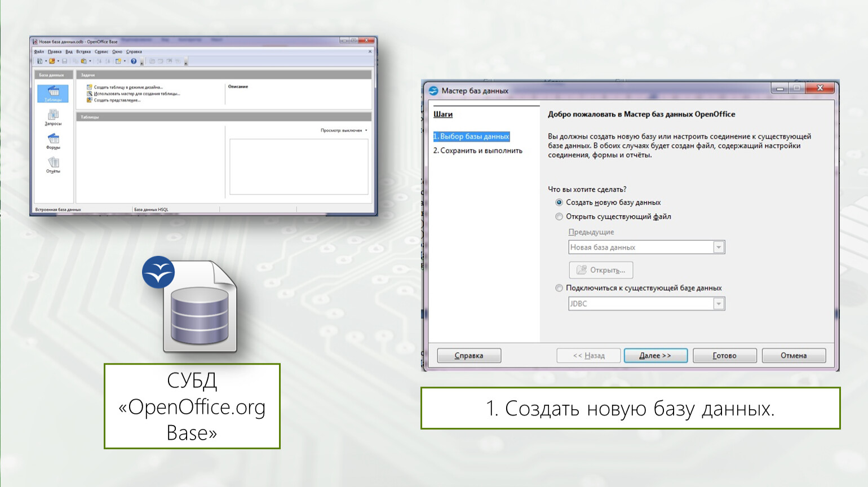Open the Просмотр: выключен dropdown in Base
The height and width of the screenshot is (487, 868).
(x=344, y=130)
